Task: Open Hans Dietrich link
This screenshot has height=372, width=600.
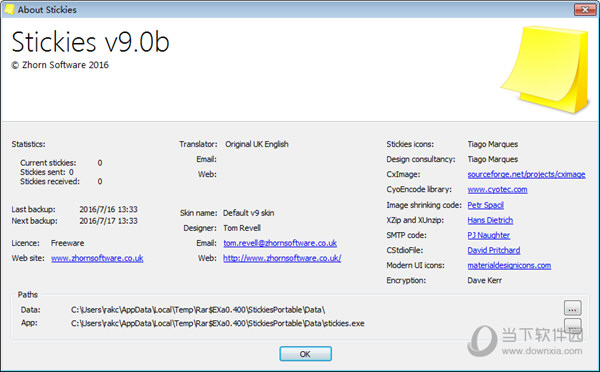Action: pos(490,220)
